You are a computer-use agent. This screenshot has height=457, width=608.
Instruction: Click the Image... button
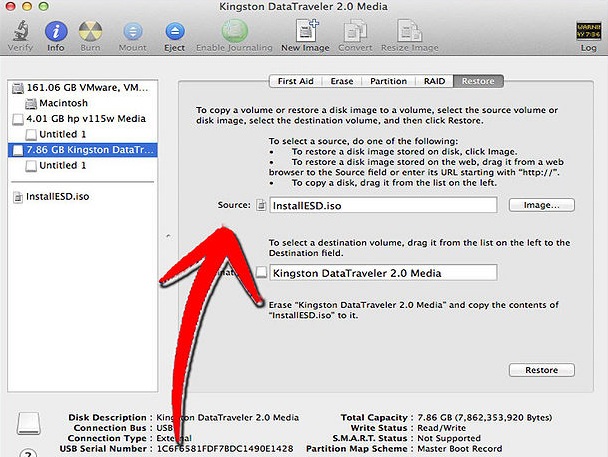[541, 205]
